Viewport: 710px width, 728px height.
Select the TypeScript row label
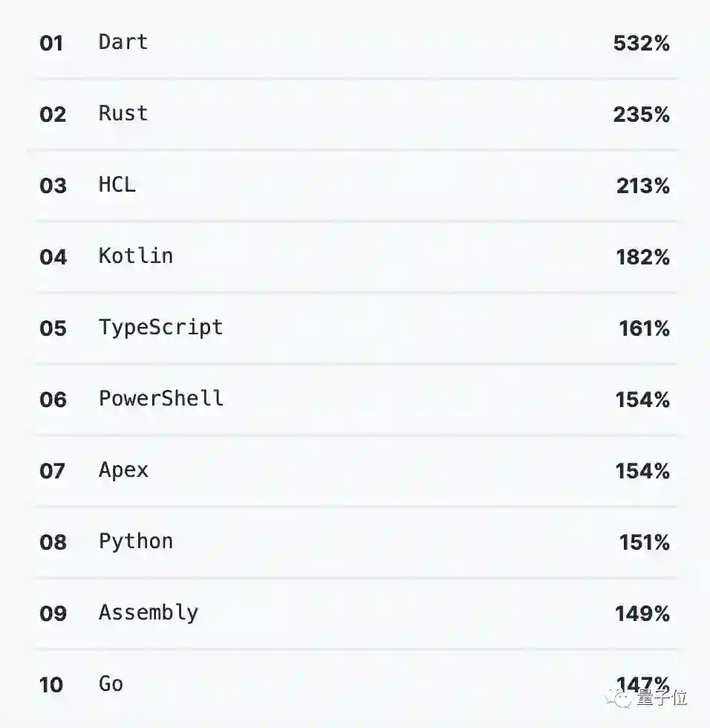pos(160,328)
